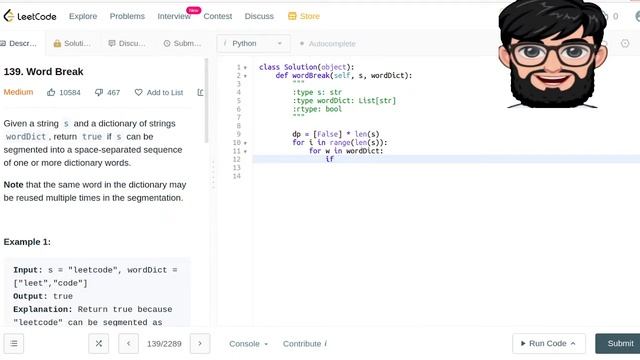The image size is (640, 360).
Task: Click the cartoon avatar overlay image
Action: click(x=552, y=54)
